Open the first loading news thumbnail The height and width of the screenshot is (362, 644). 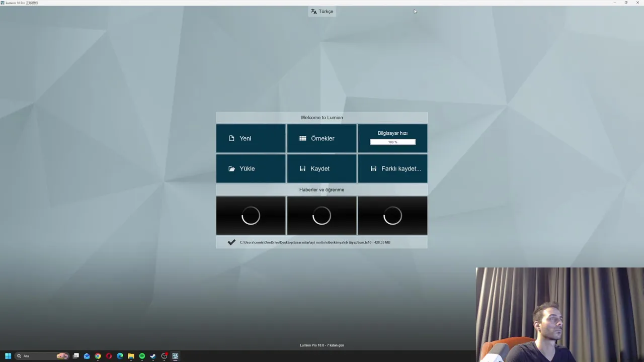coord(251,216)
